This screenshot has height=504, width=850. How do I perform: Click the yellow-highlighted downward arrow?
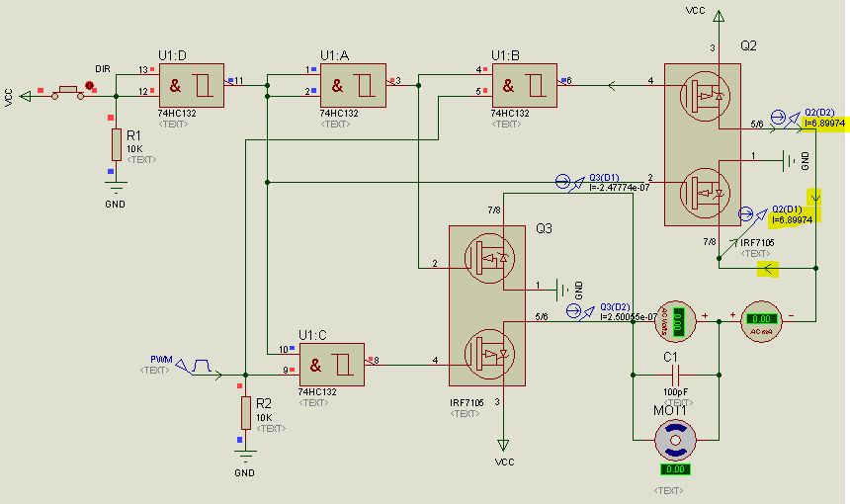[x=816, y=198]
